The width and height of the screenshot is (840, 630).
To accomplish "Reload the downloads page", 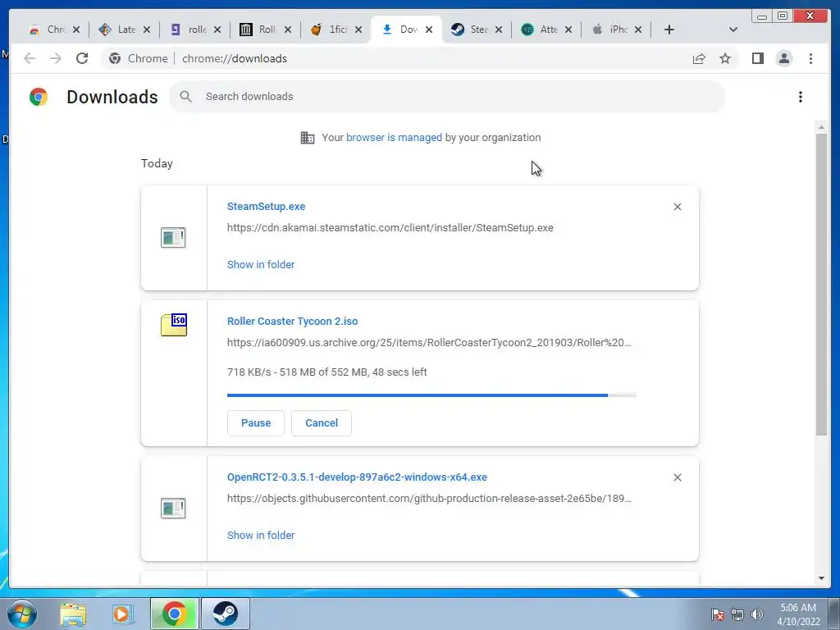I will point(82,58).
